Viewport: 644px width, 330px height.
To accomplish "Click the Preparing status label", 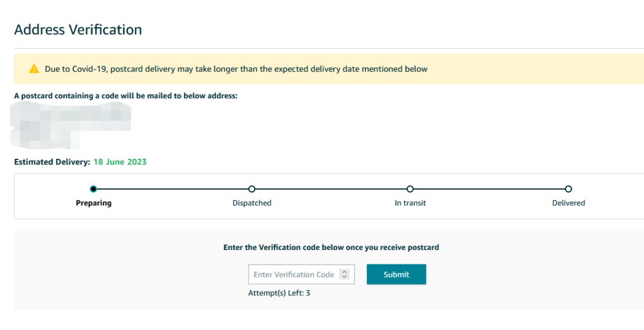I will tap(94, 203).
